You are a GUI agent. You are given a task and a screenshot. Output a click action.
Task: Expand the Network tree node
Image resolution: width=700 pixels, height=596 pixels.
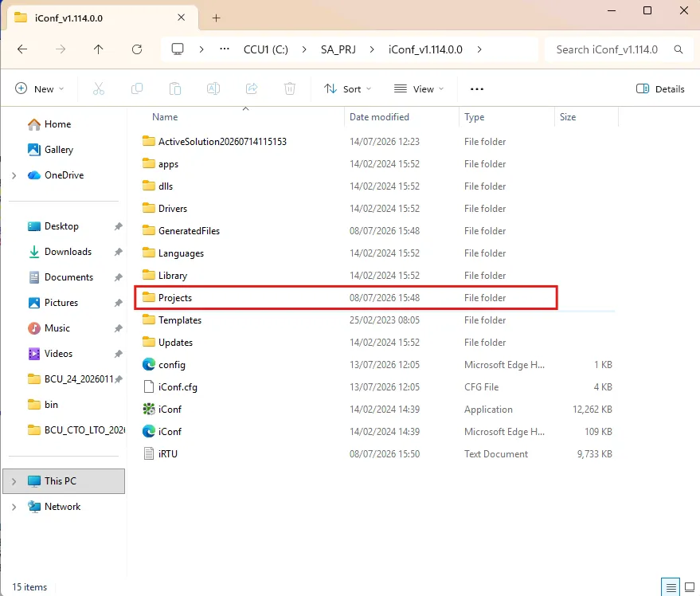pos(14,507)
